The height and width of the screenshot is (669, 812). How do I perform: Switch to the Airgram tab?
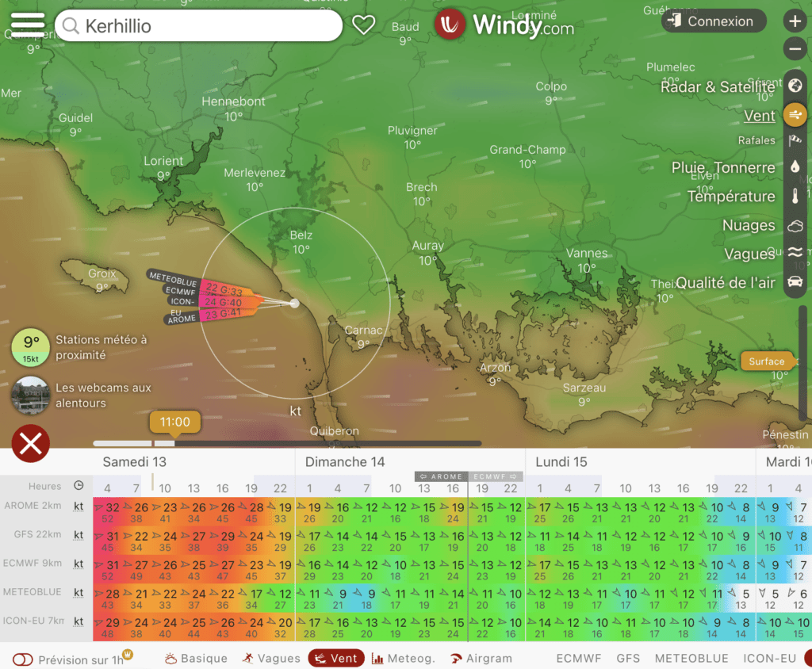[x=481, y=659]
